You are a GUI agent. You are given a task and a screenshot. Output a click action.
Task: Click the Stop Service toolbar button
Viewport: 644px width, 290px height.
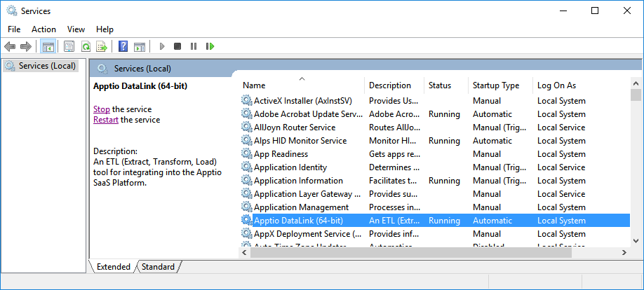[x=177, y=46]
